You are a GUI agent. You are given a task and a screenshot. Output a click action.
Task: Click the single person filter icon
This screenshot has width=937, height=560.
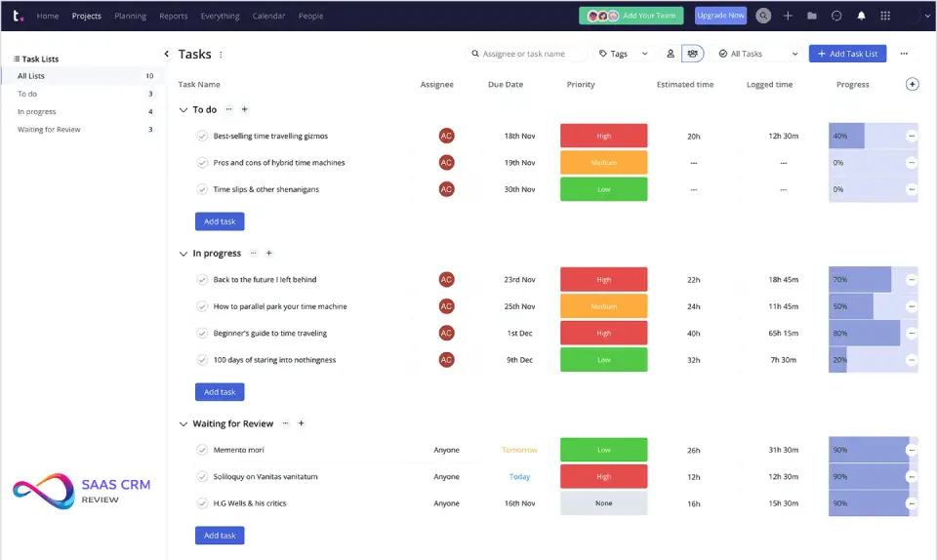pos(671,54)
